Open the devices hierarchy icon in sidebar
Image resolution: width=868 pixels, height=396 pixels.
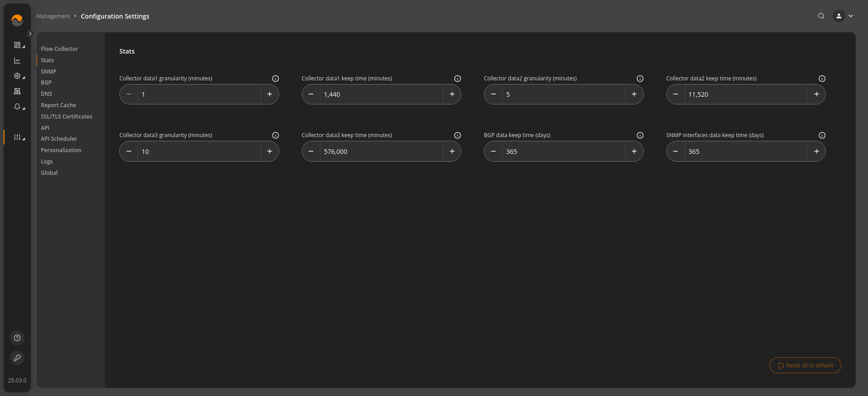pos(17,91)
